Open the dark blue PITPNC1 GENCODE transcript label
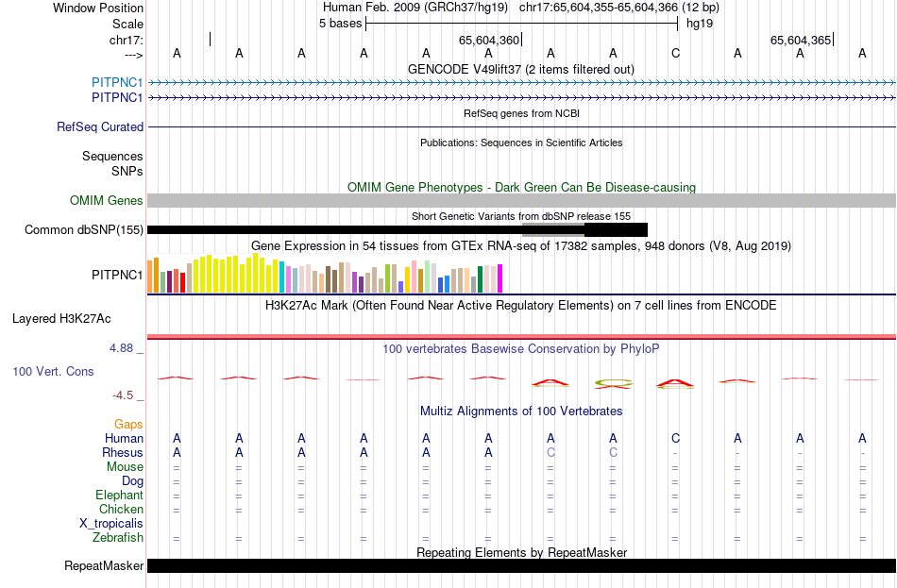The image size is (897, 588). [117, 98]
